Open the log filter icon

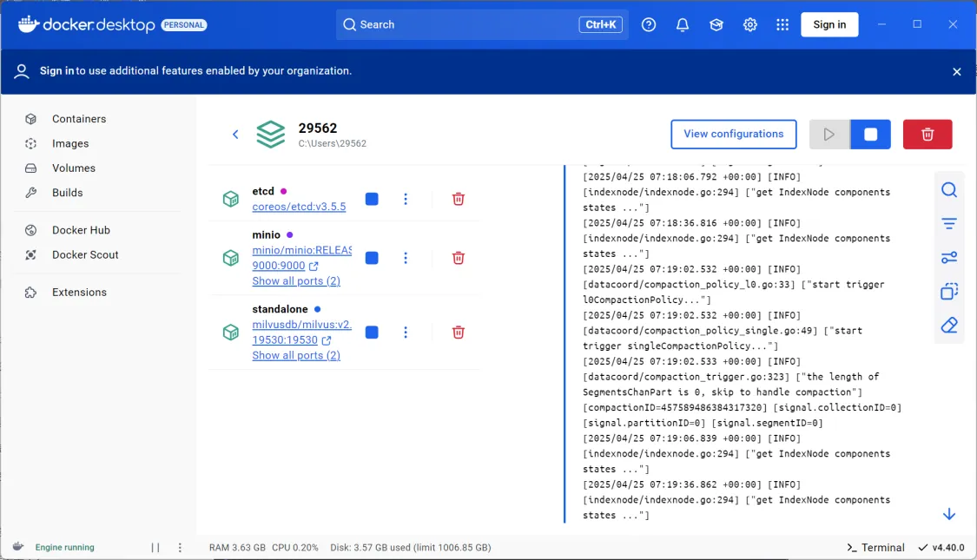point(949,224)
